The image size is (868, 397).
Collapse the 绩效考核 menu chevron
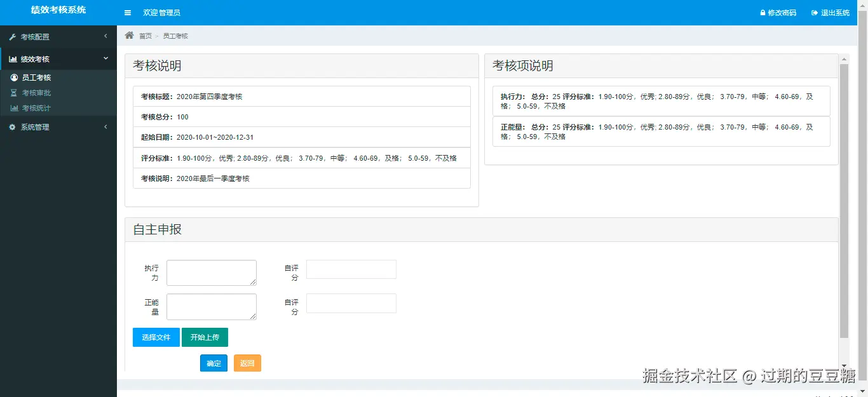tap(105, 58)
